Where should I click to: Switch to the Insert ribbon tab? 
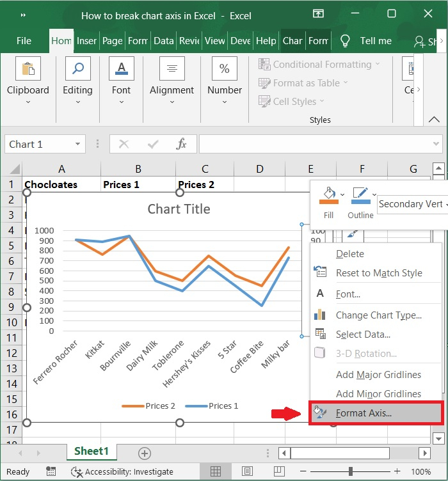(x=86, y=41)
